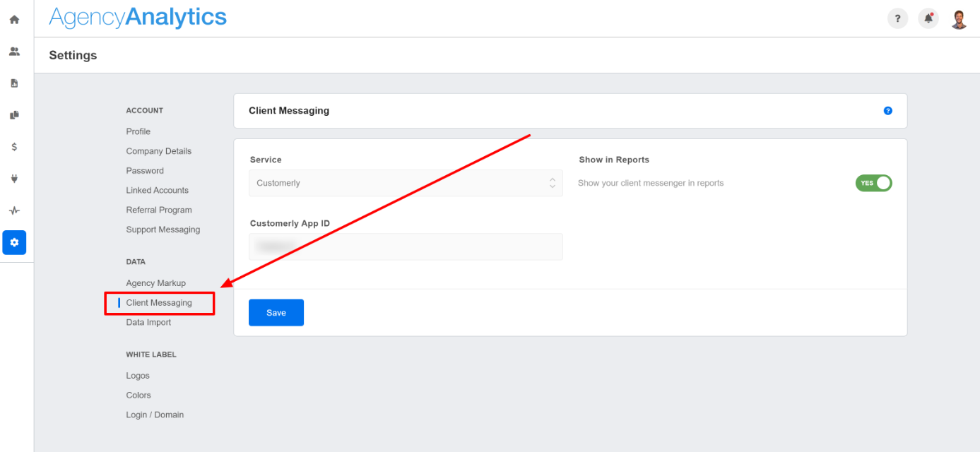This screenshot has width=980, height=452.
Task: Disable Show in Reports toggle
Action: 873,183
